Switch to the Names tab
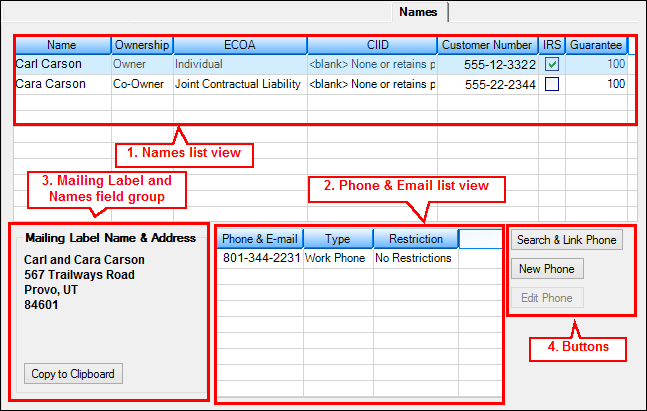Screen dimensions: 647x411 [x=417, y=12]
